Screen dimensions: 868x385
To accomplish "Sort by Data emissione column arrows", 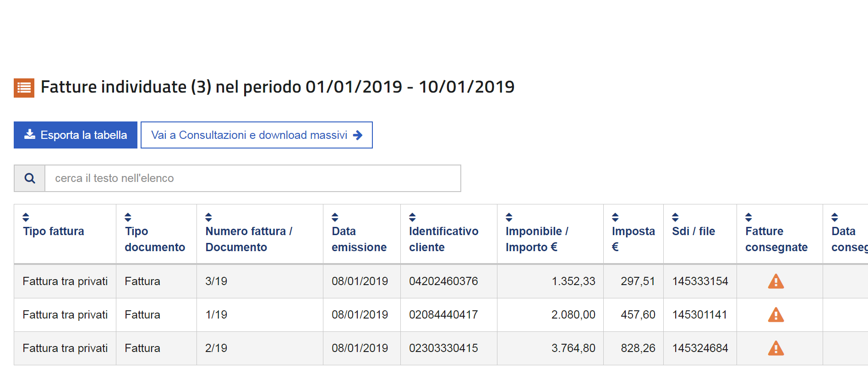I will [x=335, y=217].
